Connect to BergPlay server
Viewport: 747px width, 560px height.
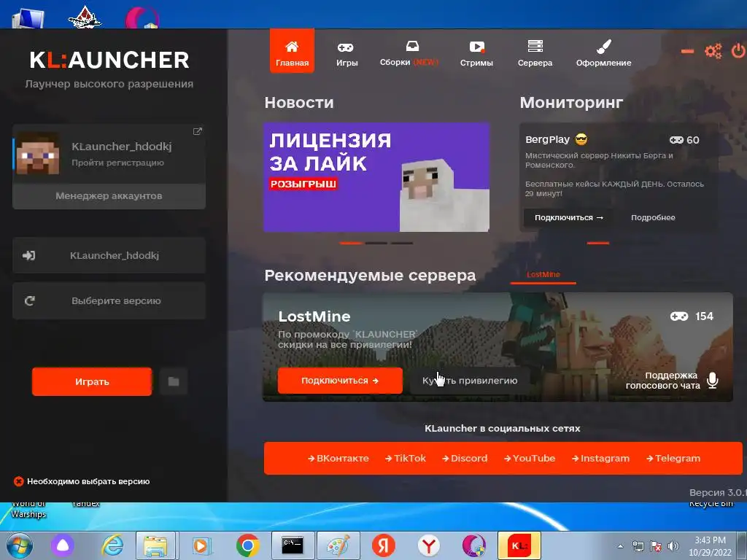coord(569,217)
